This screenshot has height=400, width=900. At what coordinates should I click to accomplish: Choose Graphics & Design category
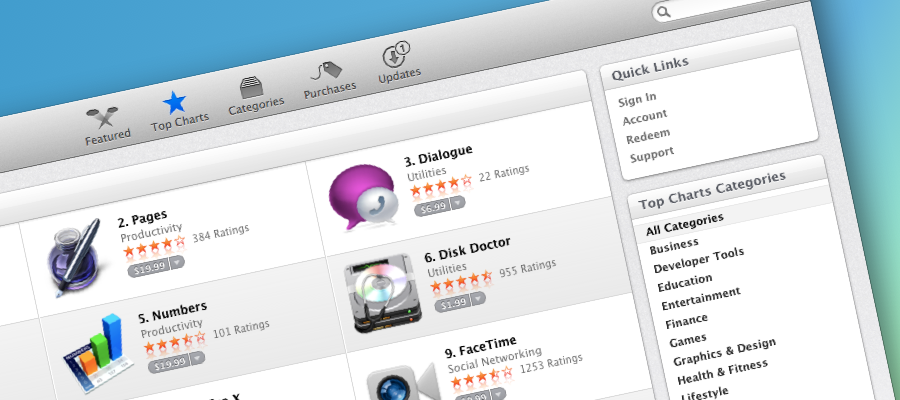tap(724, 351)
